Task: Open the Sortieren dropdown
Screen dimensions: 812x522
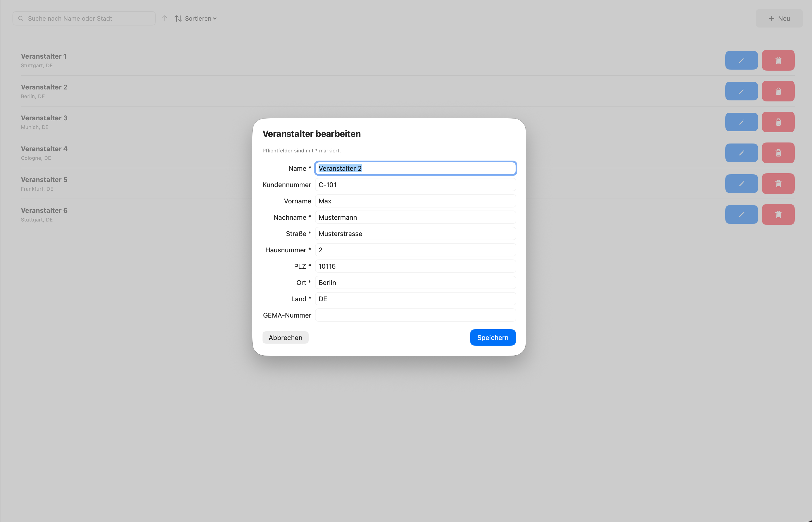Action: coord(196,18)
